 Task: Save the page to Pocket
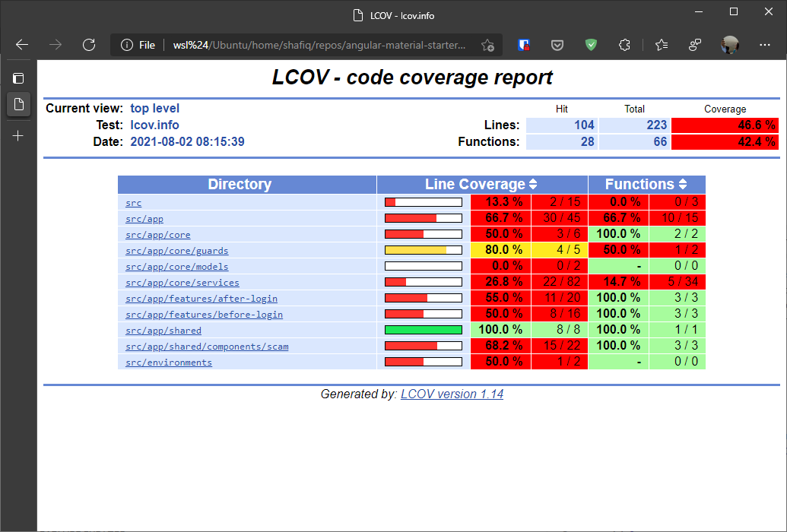[557, 45]
